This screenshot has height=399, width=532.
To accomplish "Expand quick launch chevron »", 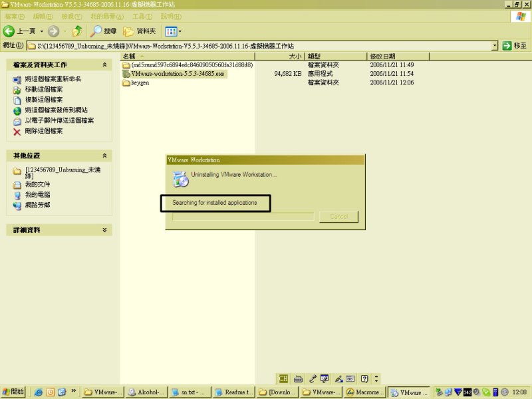I will point(74,391).
